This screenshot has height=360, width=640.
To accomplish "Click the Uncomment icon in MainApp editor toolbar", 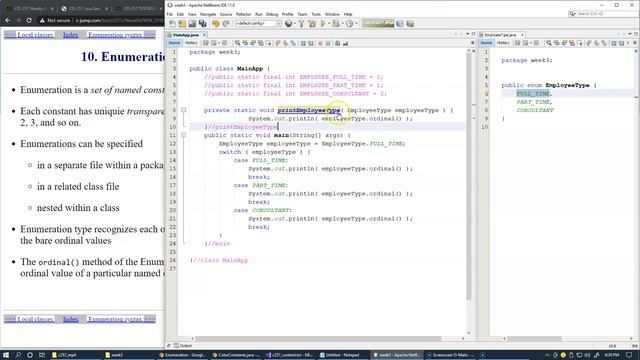I will [x=345, y=43].
